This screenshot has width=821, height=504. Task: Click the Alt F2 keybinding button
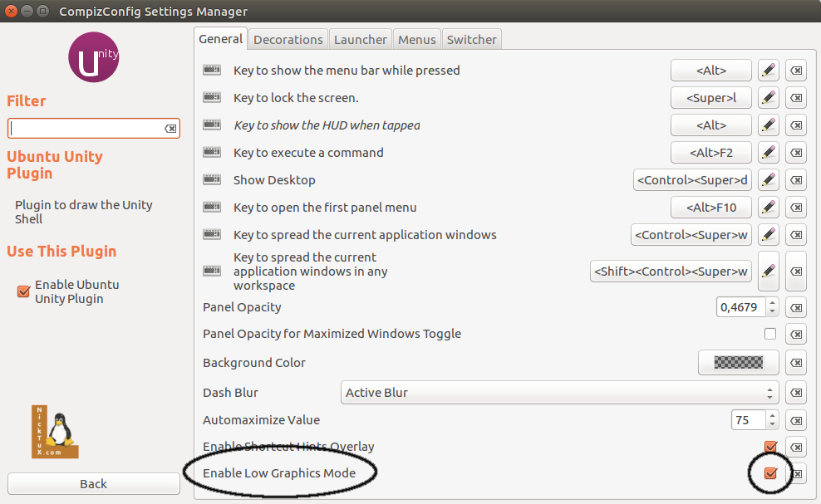710,153
